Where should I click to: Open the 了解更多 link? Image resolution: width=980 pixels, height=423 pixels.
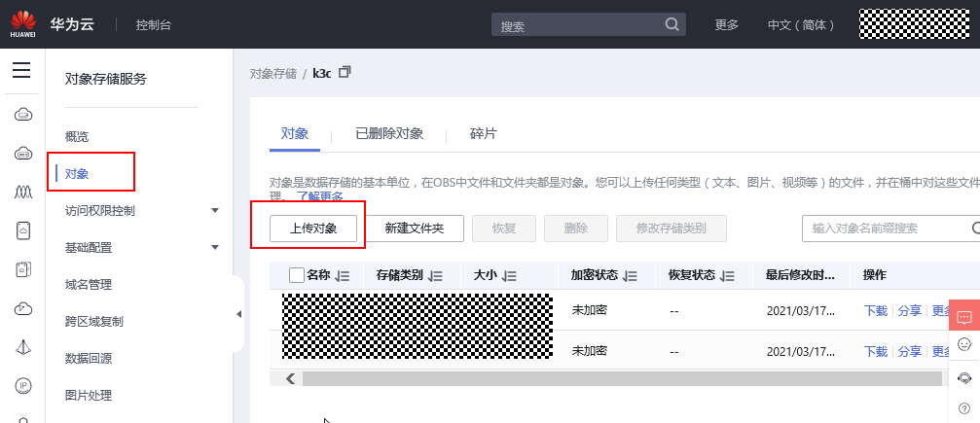point(319,196)
